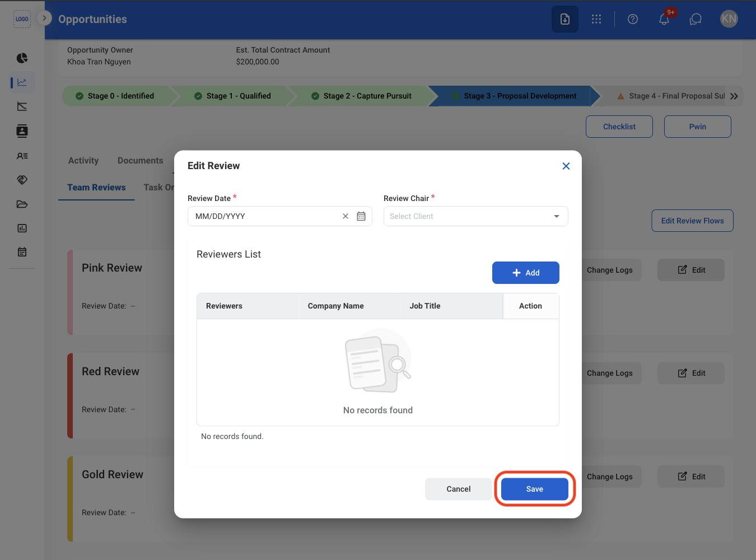Open the notifications bell
This screenshot has height=560, width=756.
click(664, 19)
